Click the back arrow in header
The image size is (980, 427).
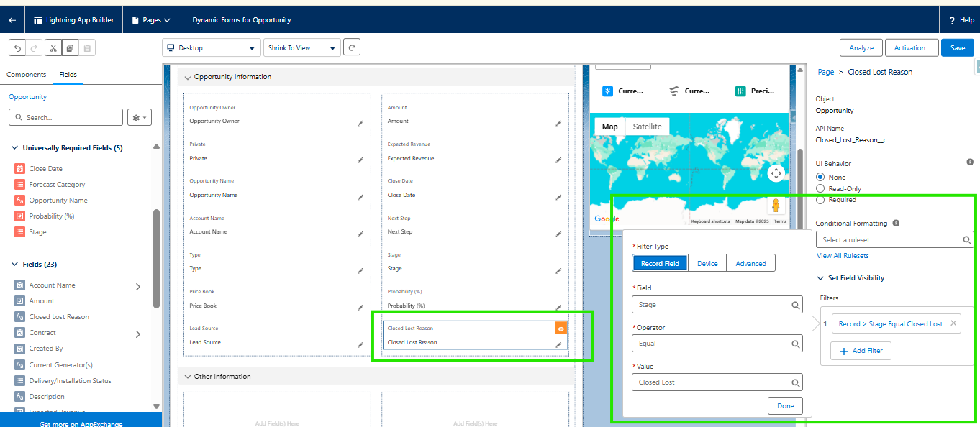pyautogui.click(x=12, y=20)
